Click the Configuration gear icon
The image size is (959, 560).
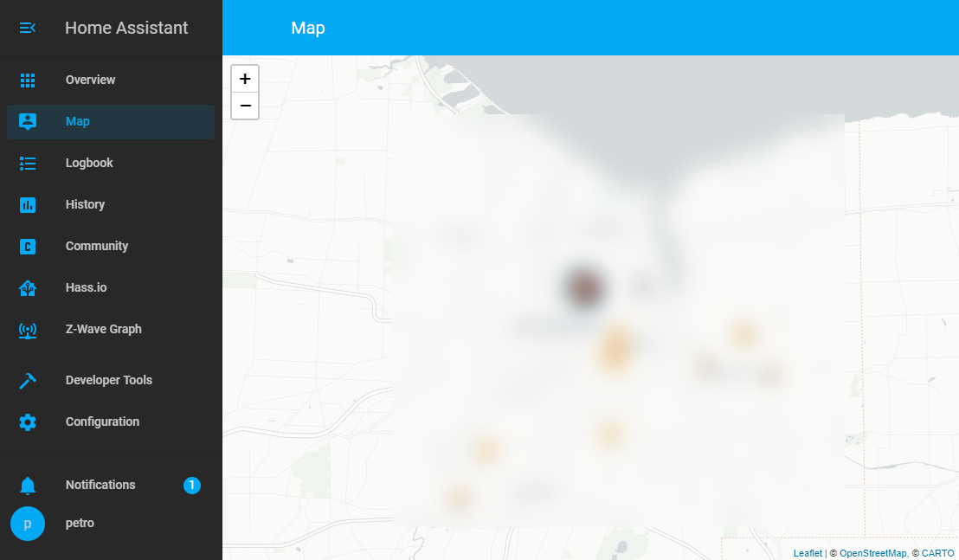click(27, 422)
